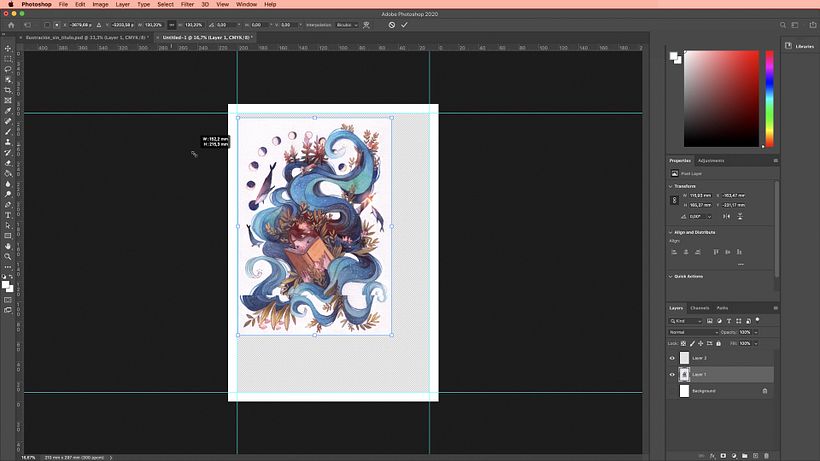Viewport: 820px width, 461px height.
Task: Switch to the Paths tab
Action: 722,308
